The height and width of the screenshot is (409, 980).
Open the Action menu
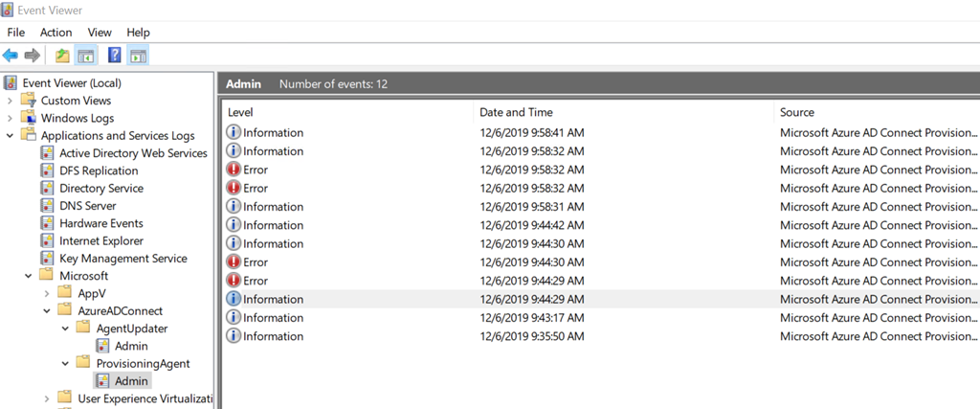coord(56,33)
